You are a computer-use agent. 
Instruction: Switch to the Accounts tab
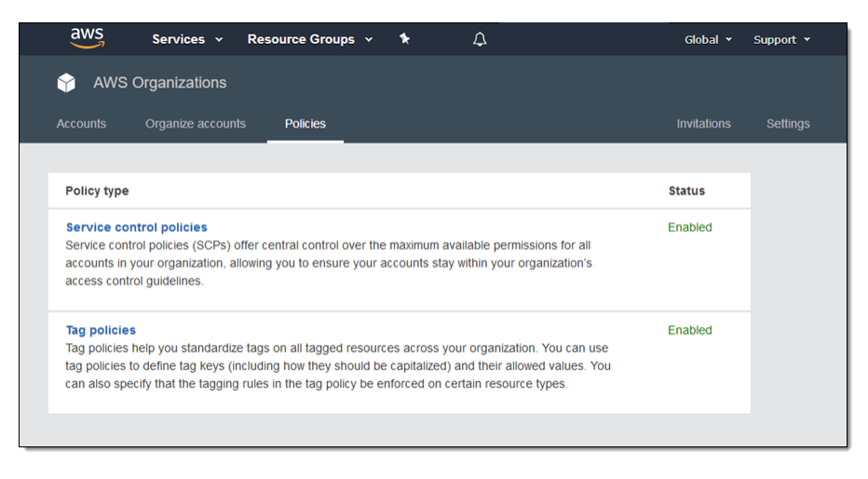pos(81,124)
